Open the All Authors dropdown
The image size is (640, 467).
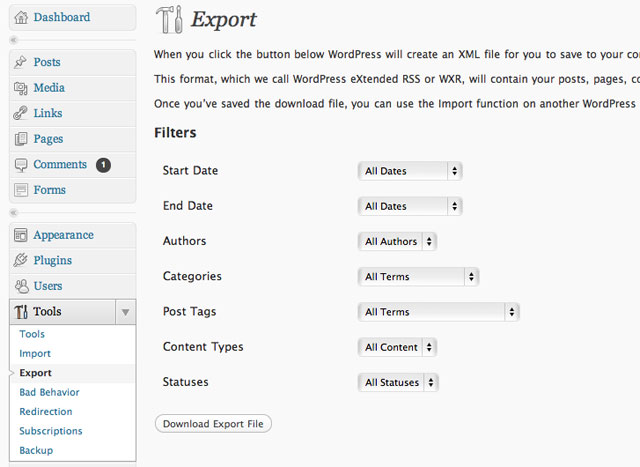pos(397,242)
